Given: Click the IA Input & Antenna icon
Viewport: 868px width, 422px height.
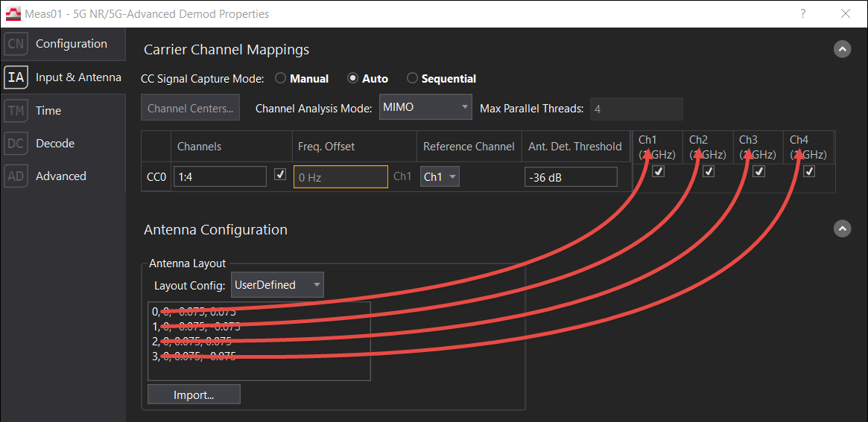Looking at the screenshot, I should 16,77.
